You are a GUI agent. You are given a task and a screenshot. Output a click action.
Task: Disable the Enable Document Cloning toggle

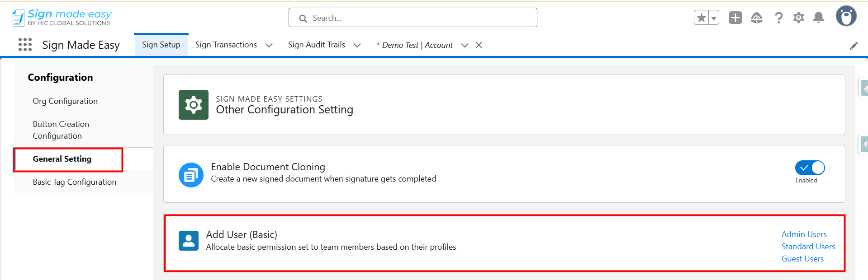[x=810, y=168]
